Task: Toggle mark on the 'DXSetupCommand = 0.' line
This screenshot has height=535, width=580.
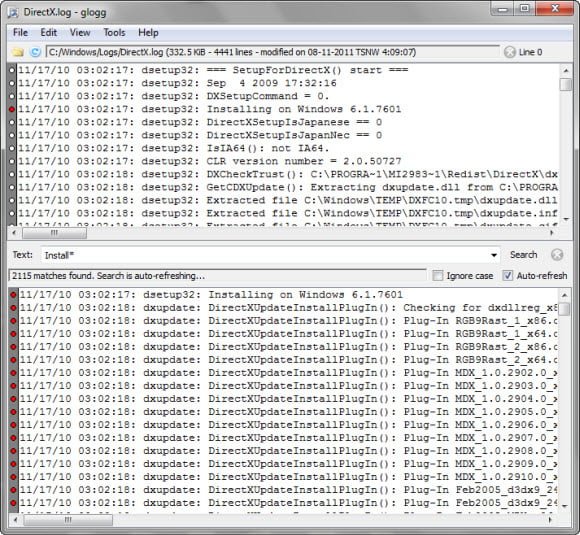Action: 12,96
